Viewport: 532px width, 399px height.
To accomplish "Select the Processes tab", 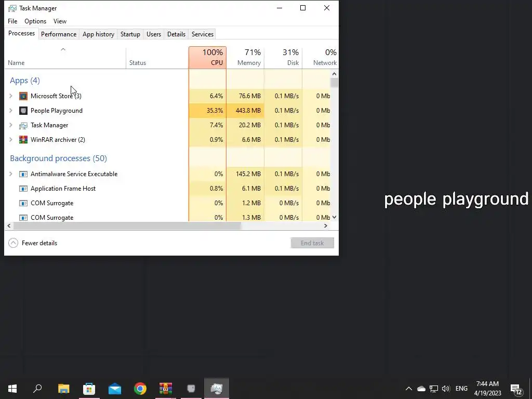I will [21, 33].
